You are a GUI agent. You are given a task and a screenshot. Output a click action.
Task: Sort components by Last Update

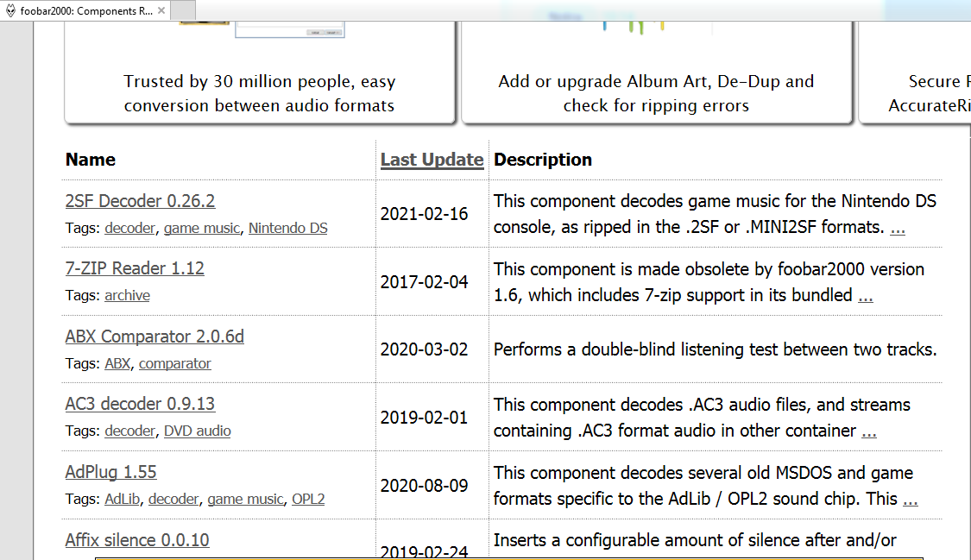432,160
